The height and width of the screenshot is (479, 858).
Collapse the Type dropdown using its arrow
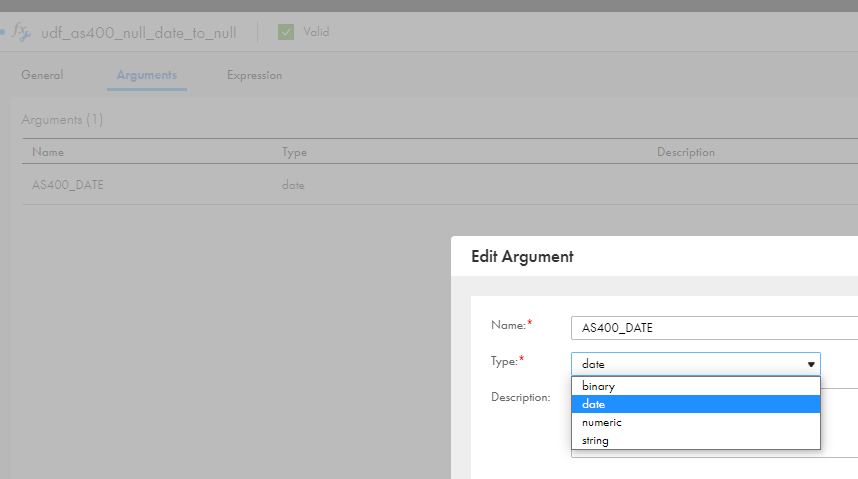pyautogui.click(x=811, y=364)
